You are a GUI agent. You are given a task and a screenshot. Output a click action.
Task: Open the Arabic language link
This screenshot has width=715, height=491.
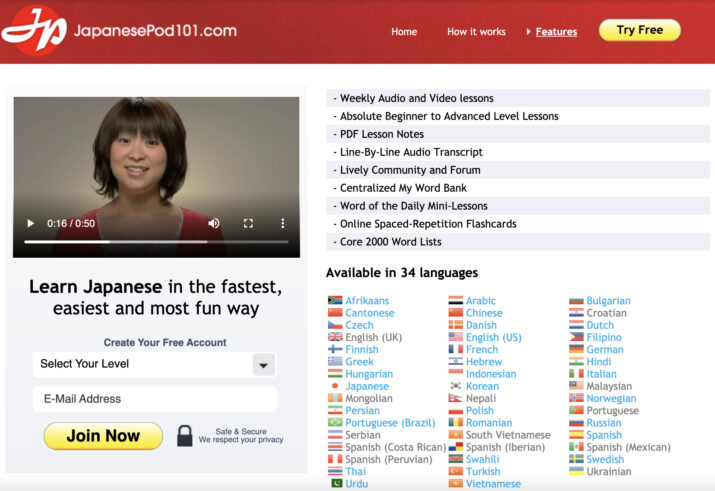tap(481, 301)
